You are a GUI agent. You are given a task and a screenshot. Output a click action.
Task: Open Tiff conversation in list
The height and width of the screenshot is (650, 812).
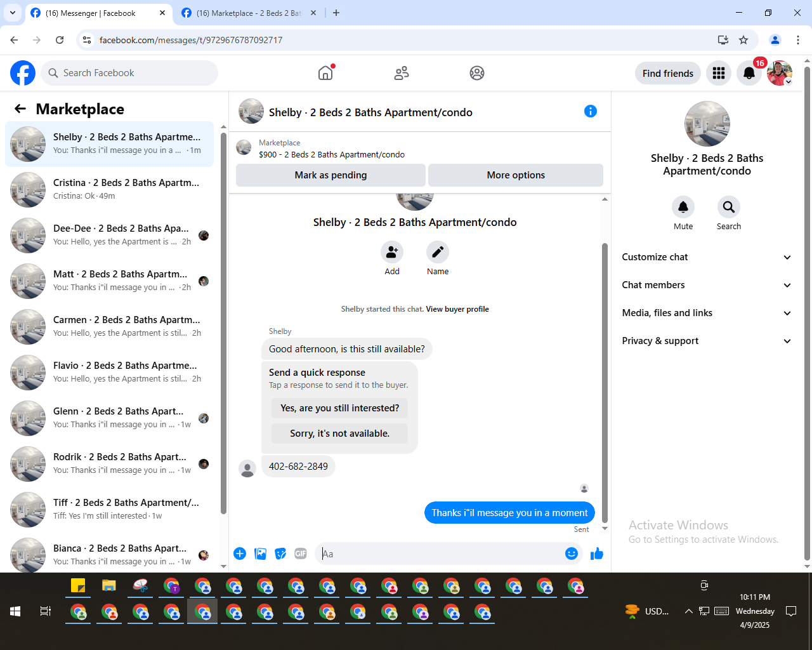coord(110,510)
